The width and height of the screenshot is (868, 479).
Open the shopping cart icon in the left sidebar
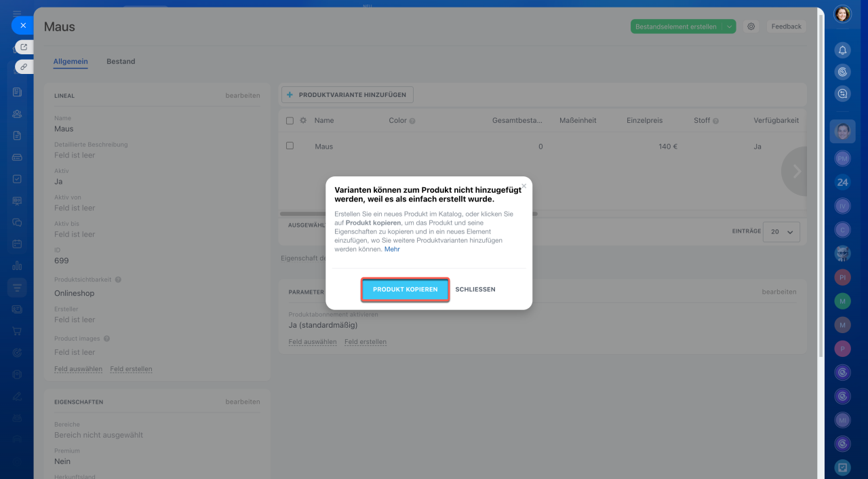[17, 331]
